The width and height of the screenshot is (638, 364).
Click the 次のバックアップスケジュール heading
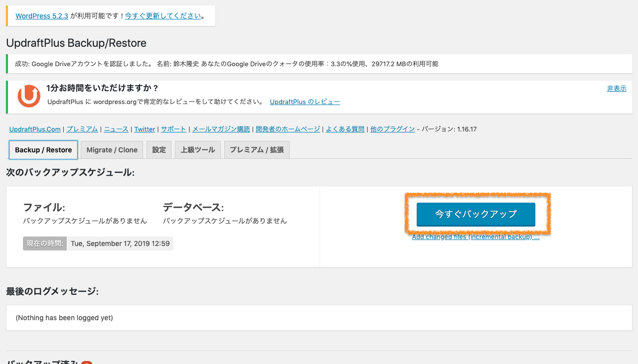70,172
